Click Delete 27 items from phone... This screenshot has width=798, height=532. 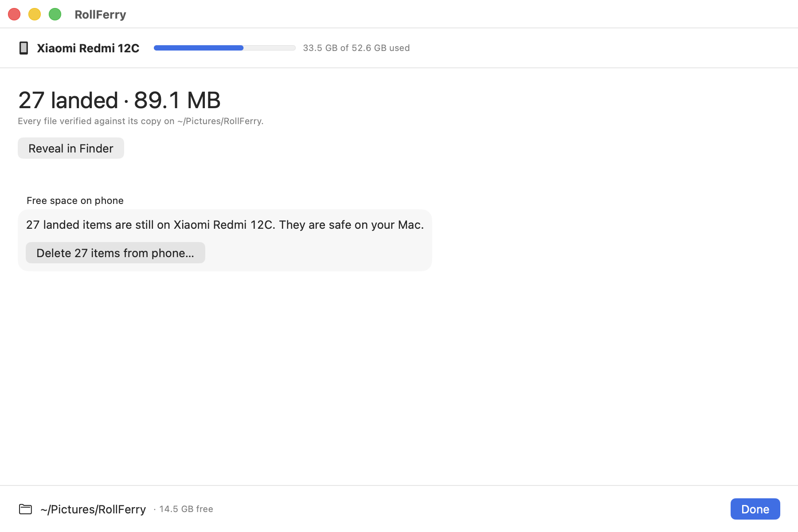click(115, 253)
